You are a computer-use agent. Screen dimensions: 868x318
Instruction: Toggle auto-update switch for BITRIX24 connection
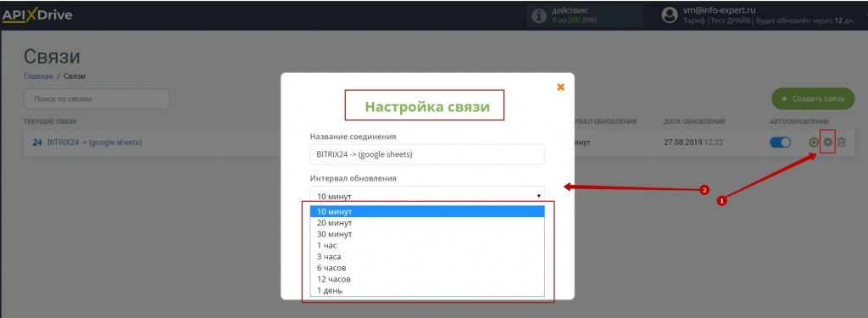[781, 142]
